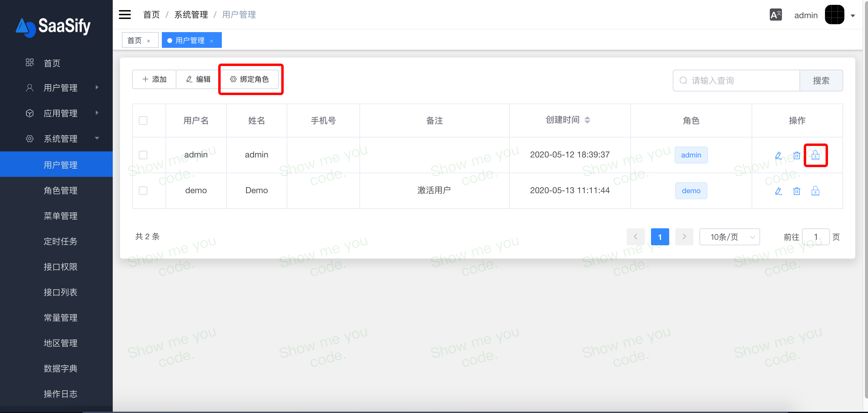The height and width of the screenshot is (413, 868).
Task: Click edit pencil icon in admin row
Action: [x=778, y=155]
